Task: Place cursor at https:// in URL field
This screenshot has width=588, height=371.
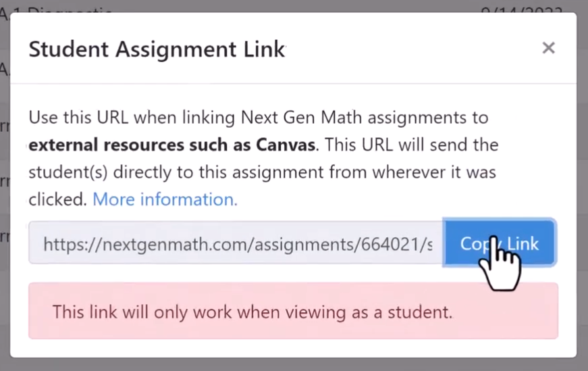Action: [x=72, y=245]
